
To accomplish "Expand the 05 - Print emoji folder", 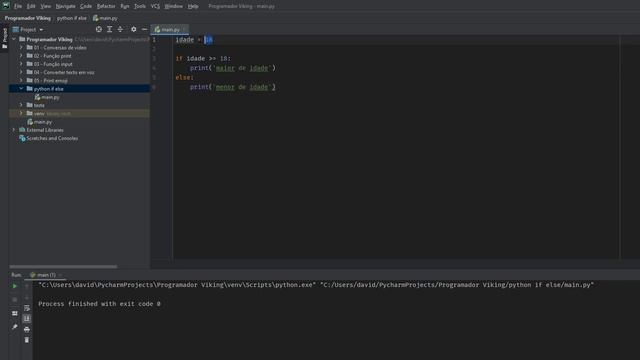I will (x=21, y=80).
